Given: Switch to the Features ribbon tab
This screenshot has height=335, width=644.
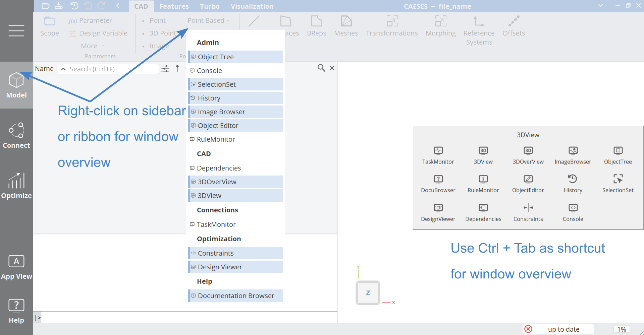Looking at the screenshot, I should [x=174, y=6].
